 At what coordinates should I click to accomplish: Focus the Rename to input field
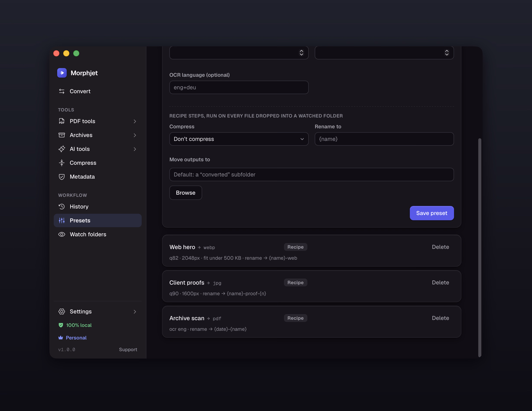click(x=384, y=139)
